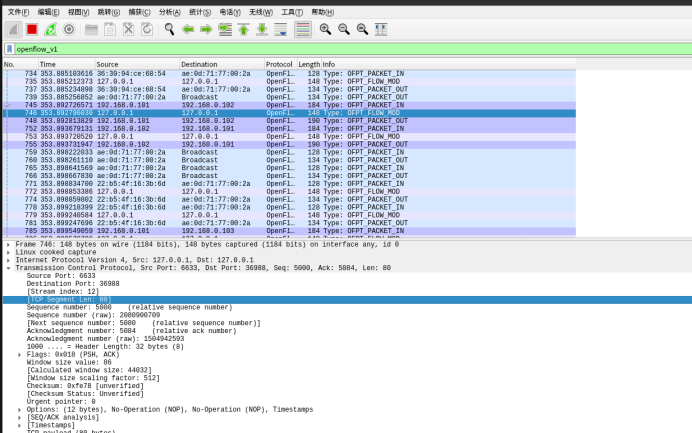
Task: Open the 无线(W) menu
Action: click(261, 12)
